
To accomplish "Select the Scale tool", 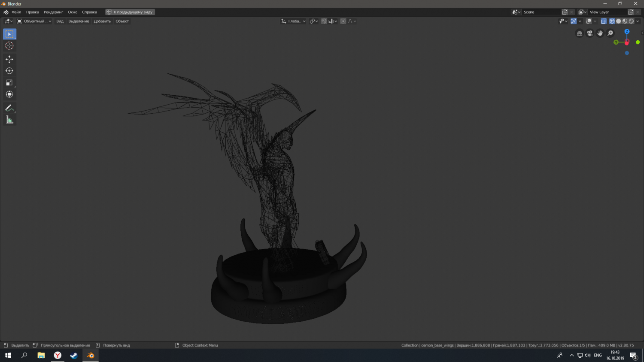I will pyautogui.click(x=9, y=83).
